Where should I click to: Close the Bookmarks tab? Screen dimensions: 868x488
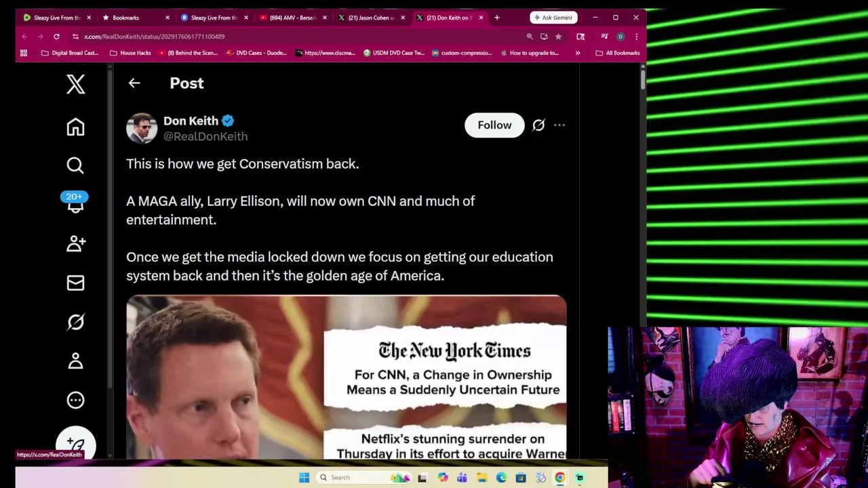[x=167, y=18]
